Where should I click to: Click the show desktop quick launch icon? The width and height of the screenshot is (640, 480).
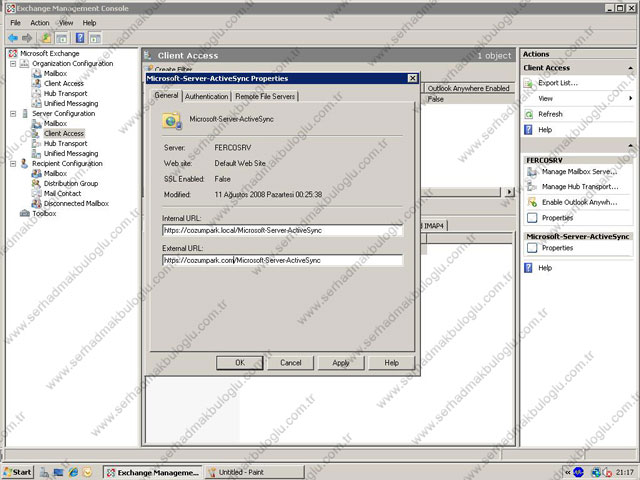59,472
